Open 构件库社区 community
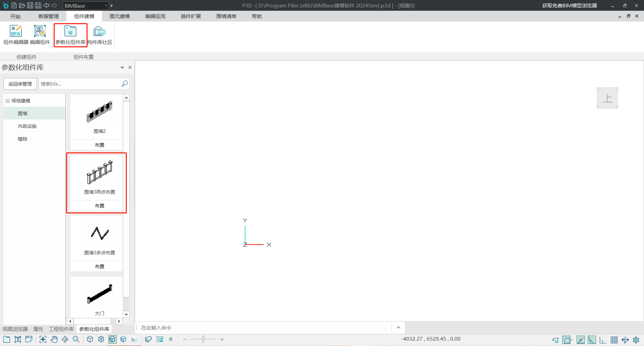 point(100,35)
